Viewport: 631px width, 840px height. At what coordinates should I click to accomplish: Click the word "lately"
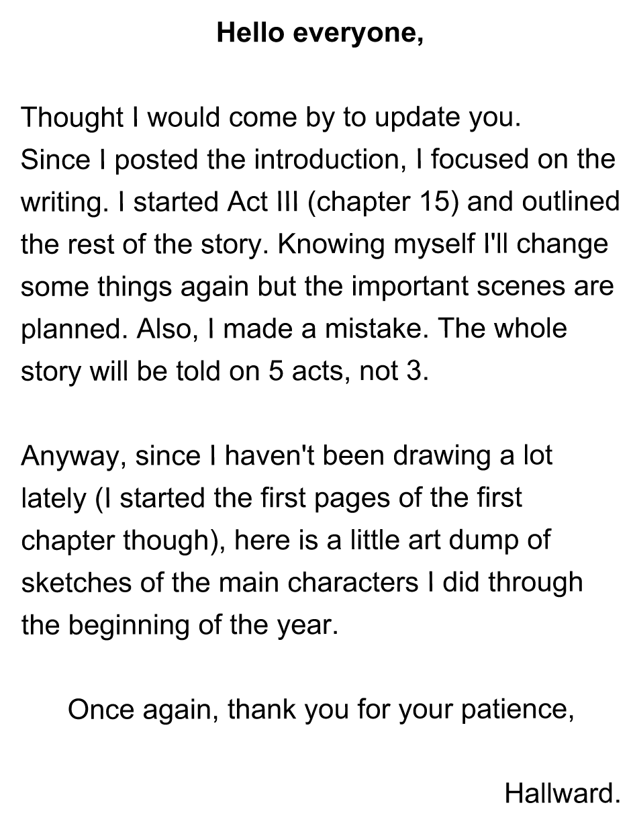[53, 498]
